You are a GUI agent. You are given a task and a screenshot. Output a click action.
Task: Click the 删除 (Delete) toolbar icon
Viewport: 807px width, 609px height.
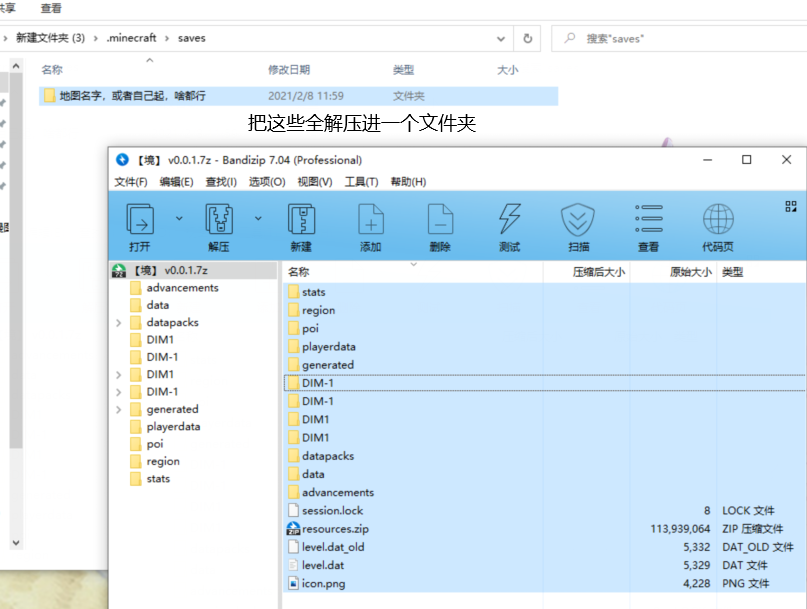point(440,220)
